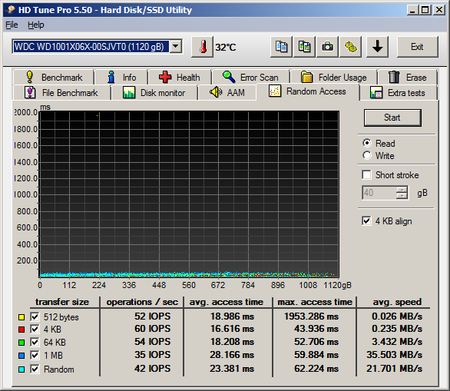The image size is (450, 391).
Task: Open the options gear icon
Action: (350, 47)
